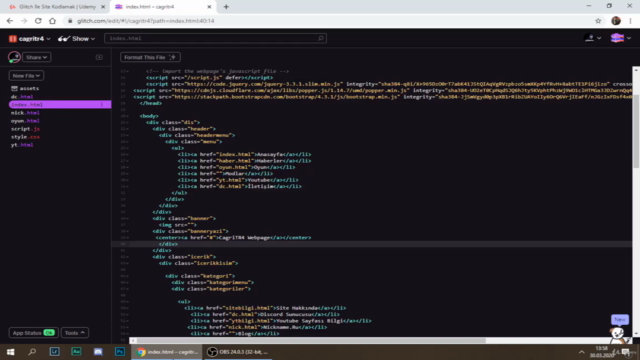Screen dimensions: 640x360
Task: Click the magnifier icon in search box
Action: point(320,38)
